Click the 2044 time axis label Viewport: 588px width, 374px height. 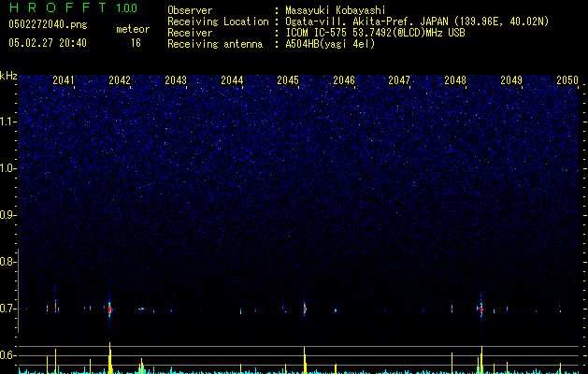tap(232, 79)
